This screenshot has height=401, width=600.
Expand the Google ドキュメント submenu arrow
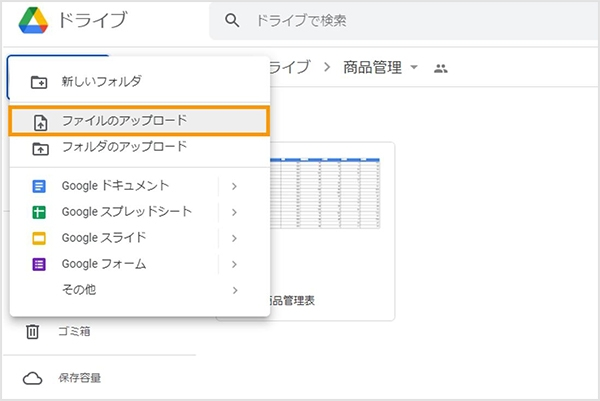tap(234, 186)
